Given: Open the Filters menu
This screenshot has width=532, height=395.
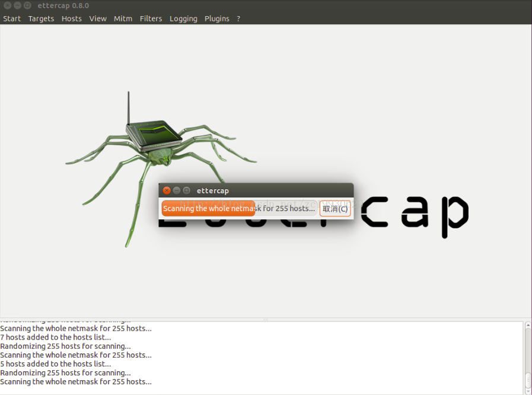Looking at the screenshot, I should coord(151,18).
